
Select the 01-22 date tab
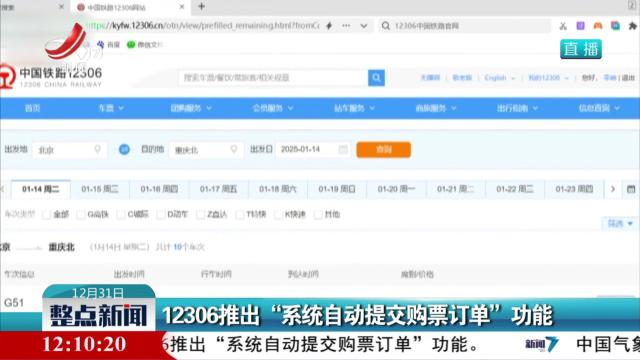[x=515, y=189]
